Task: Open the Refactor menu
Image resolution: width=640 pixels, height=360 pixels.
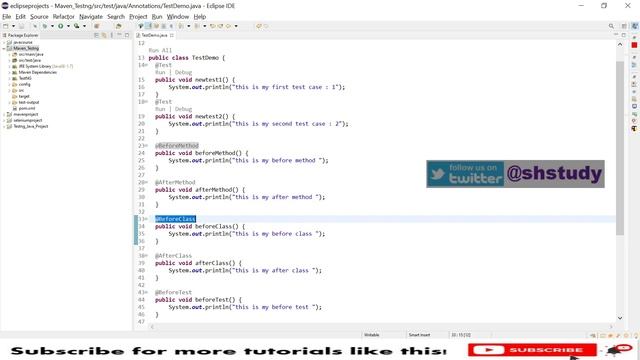Action: coord(64,17)
